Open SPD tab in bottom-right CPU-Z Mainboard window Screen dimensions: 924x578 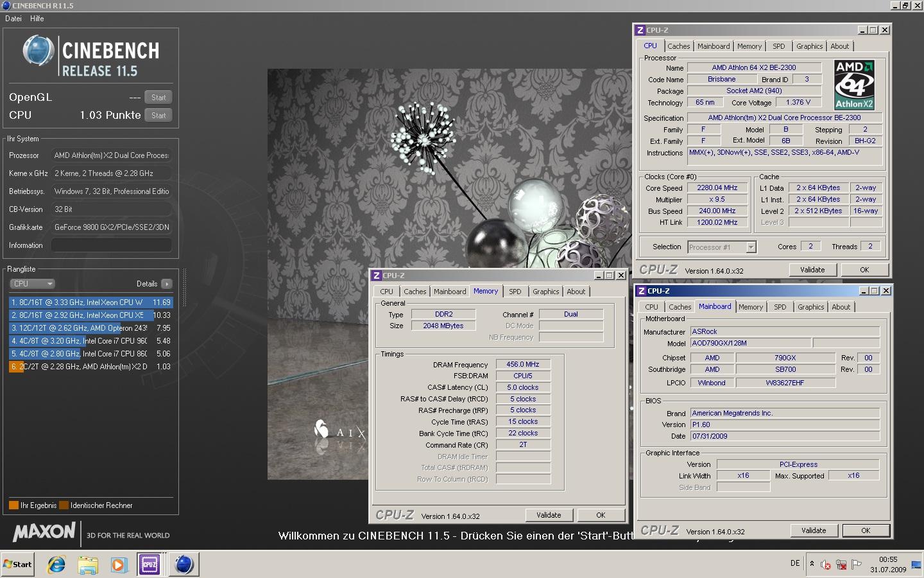[x=780, y=307]
